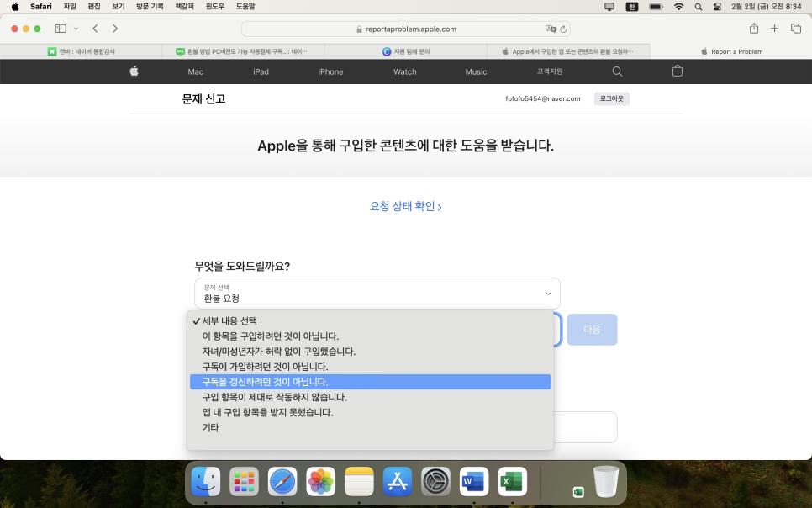The width and height of the screenshot is (812, 508).
Task: Click the Spotlight search icon in menu bar
Action: pyautogui.click(x=699, y=7)
